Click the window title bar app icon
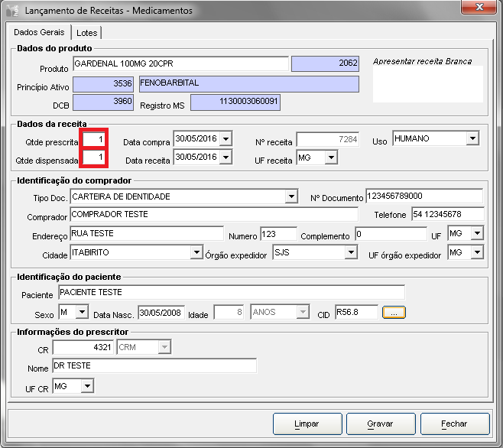 tap(13, 11)
